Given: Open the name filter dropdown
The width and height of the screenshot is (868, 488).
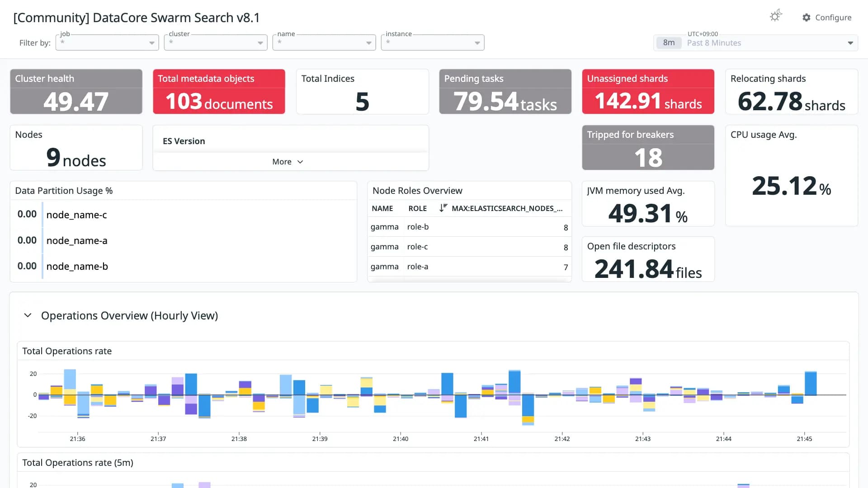Looking at the screenshot, I should coord(324,42).
